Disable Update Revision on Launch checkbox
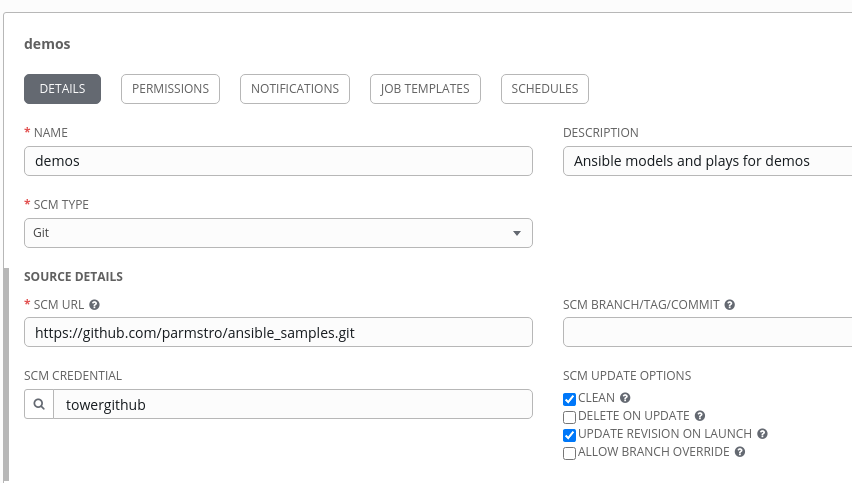Viewport: 852px width, 483px height. pyautogui.click(x=570, y=435)
